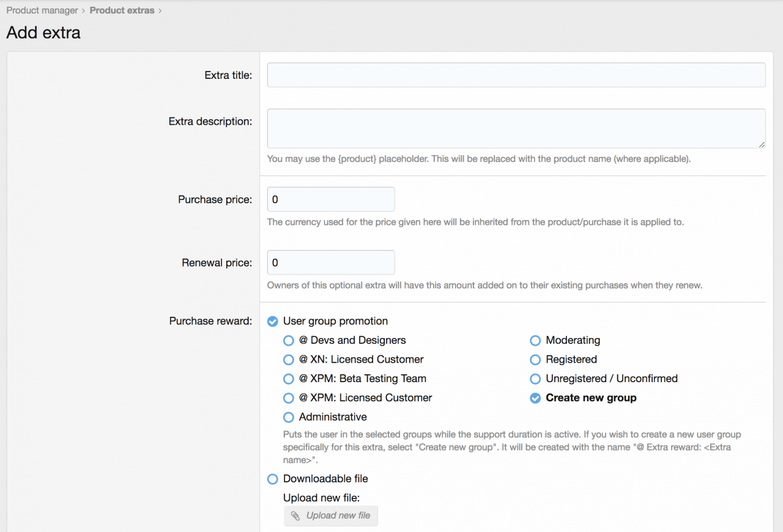The height and width of the screenshot is (532, 783).
Task: Click the Purchase price input field
Action: point(330,199)
